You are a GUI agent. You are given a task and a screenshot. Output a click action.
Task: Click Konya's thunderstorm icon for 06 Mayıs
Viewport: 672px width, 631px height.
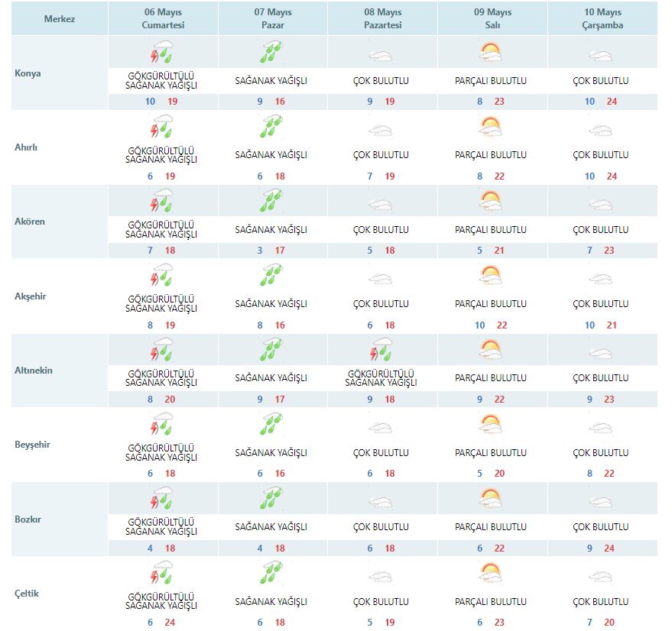pyautogui.click(x=162, y=53)
